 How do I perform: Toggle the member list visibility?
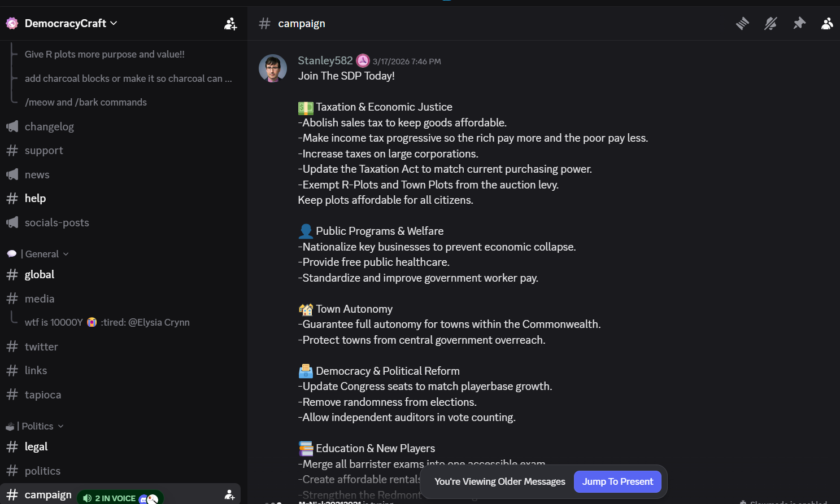pos(827,23)
